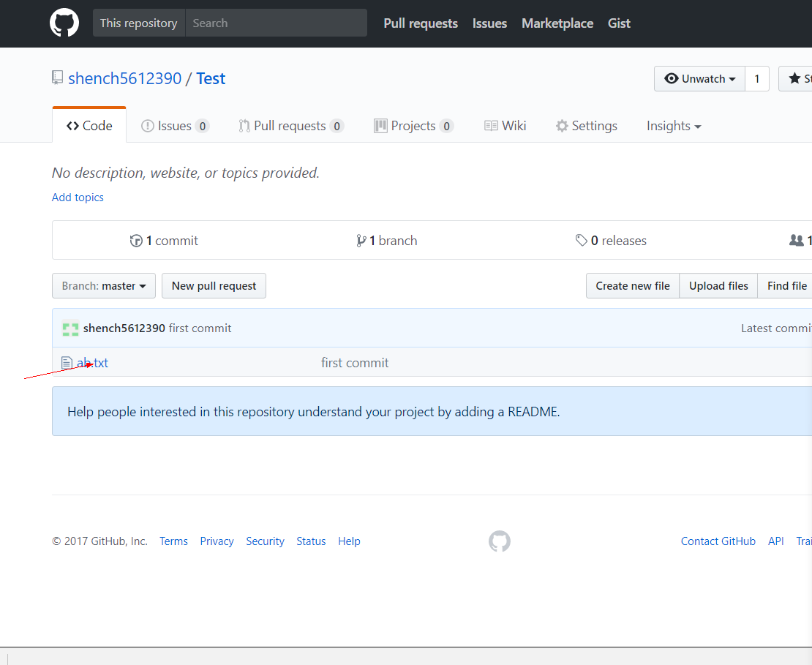Click the Projects board icon
The height and width of the screenshot is (665, 812).
point(380,126)
